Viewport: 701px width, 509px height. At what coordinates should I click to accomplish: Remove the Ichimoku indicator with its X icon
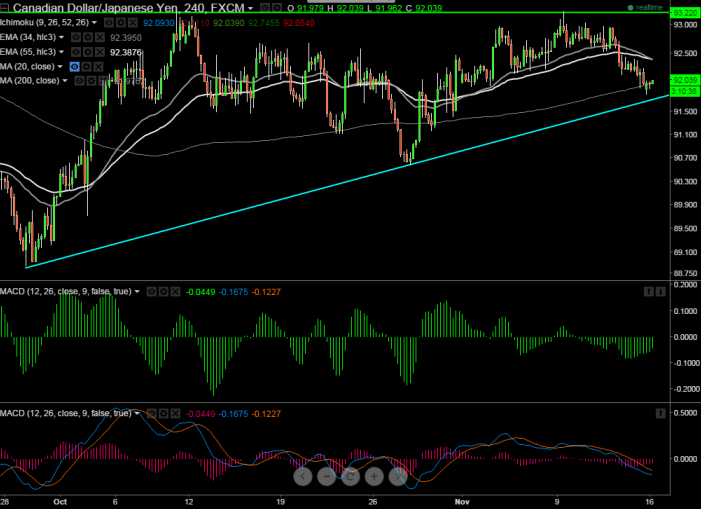click(x=133, y=22)
